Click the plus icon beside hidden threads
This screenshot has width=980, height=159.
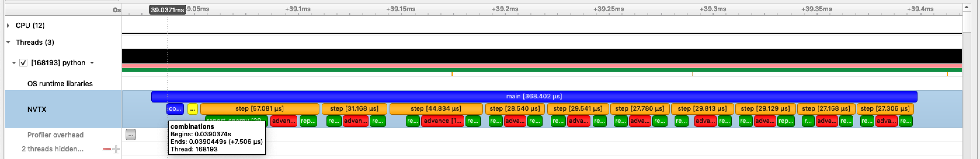117,149
